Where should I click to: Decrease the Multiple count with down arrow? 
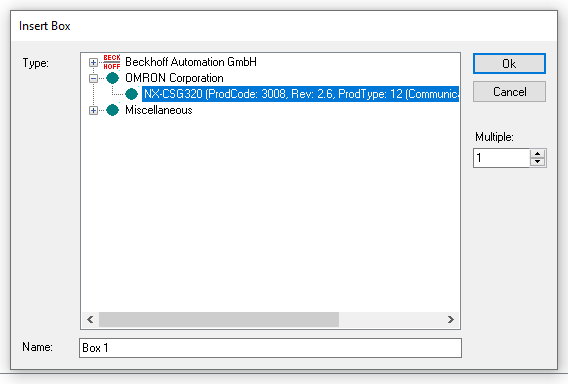pos(538,162)
